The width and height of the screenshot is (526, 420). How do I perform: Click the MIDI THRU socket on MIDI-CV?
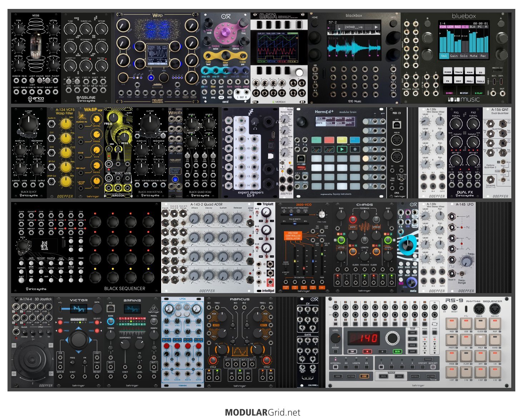coord(397,156)
